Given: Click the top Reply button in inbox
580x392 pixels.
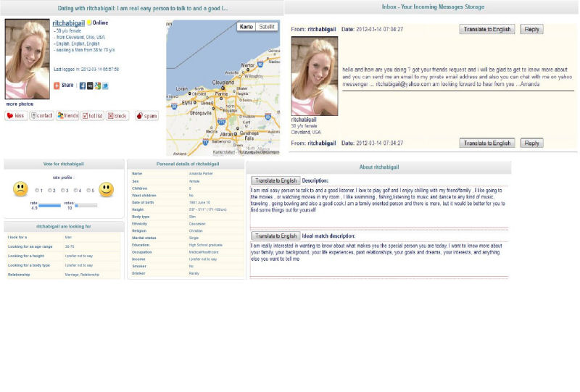Looking at the screenshot, I should click(532, 29).
